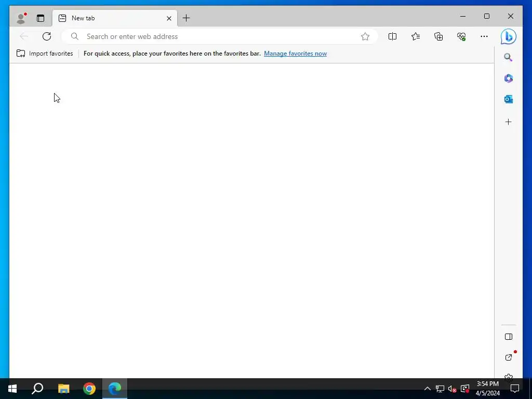Show hidden system tray icons

(x=428, y=389)
